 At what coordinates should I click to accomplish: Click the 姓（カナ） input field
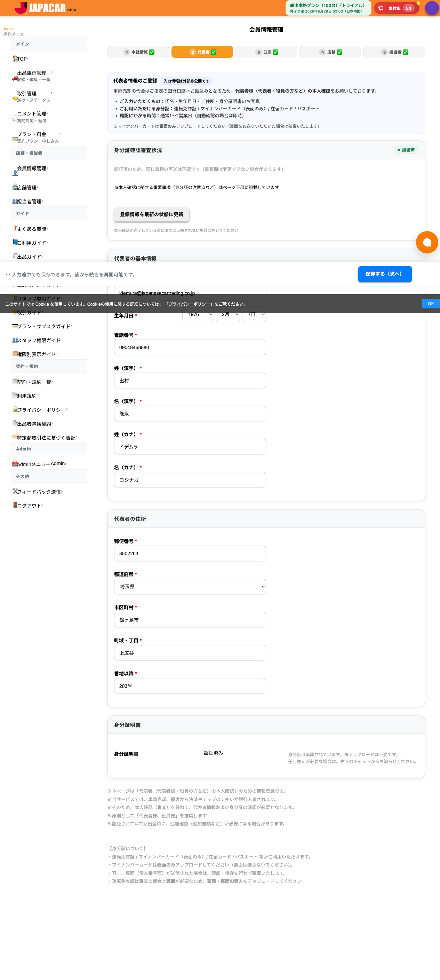[190, 447]
